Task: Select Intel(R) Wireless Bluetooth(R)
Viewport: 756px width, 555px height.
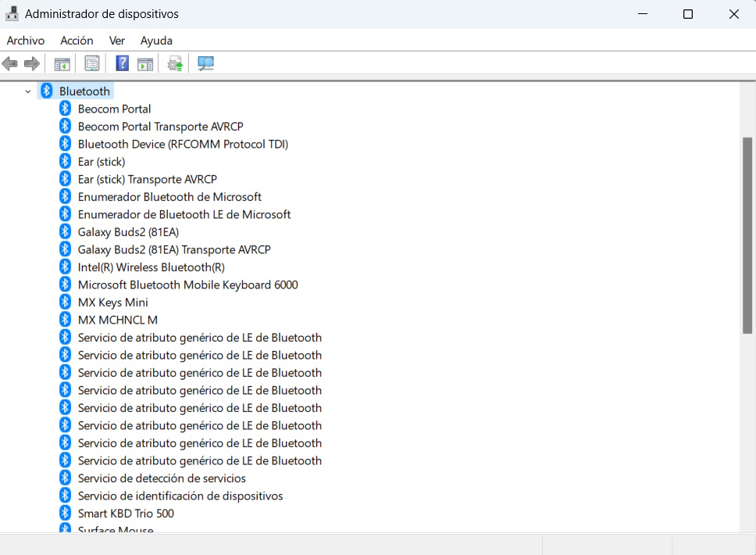Action: click(x=152, y=267)
